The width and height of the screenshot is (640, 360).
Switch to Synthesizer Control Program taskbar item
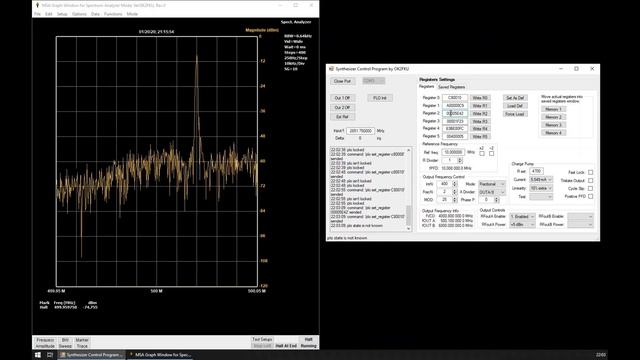[x=91, y=355]
